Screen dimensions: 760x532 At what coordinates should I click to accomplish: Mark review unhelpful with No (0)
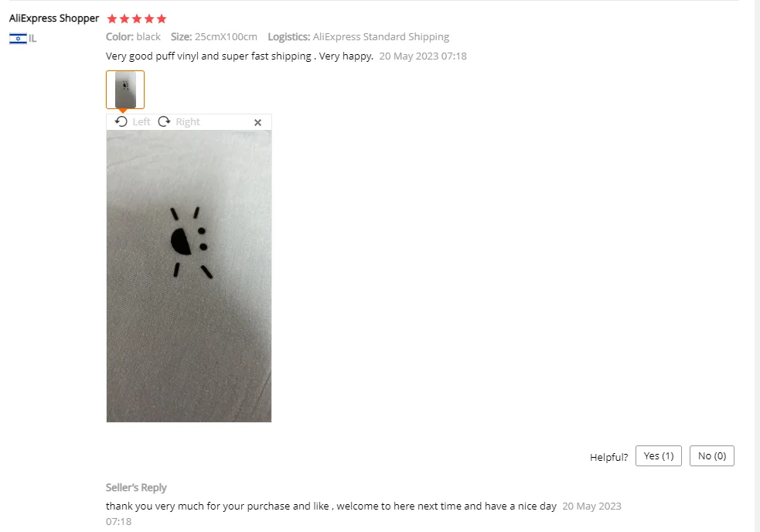click(x=712, y=456)
